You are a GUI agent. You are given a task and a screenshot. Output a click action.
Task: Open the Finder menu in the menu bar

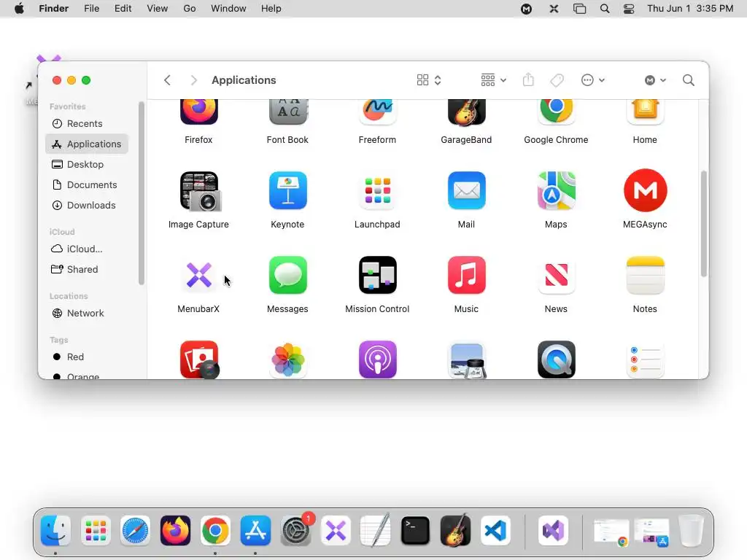[x=54, y=9]
